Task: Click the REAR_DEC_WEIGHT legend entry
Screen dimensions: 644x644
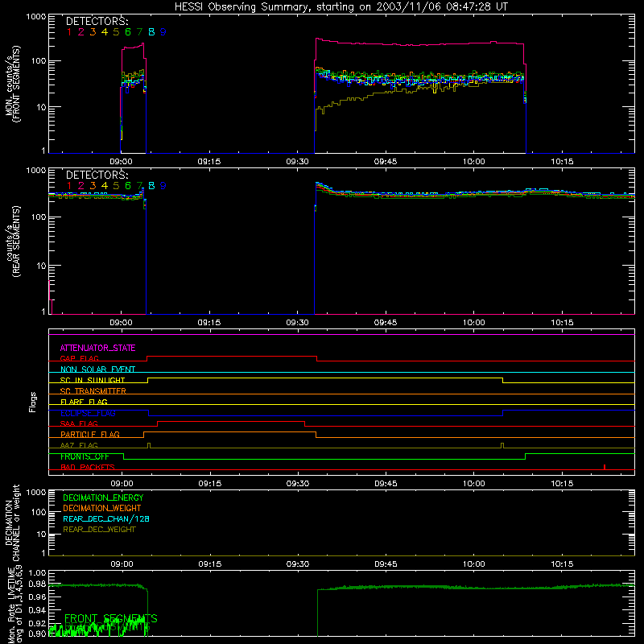Action: 99,530
